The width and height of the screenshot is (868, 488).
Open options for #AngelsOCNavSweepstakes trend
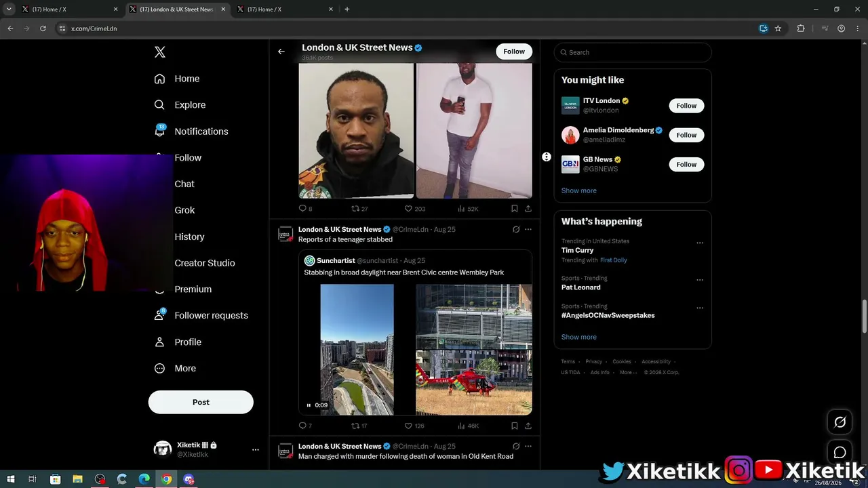[700, 308]
